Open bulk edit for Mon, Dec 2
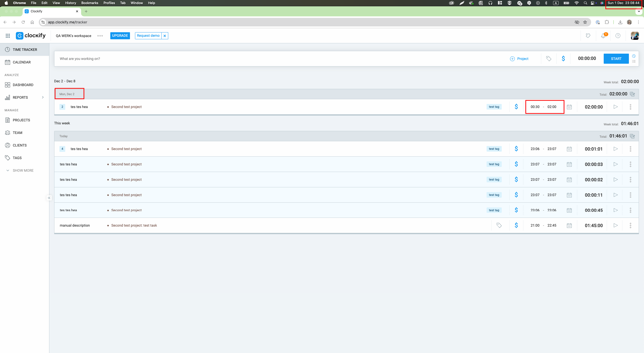Viewport: 644px width, 353px height. pyautogui.click(x=632, y=94)
